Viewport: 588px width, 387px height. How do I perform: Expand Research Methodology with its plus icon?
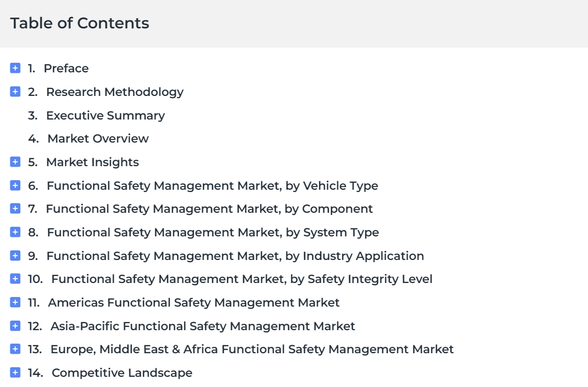coord(15,92)
